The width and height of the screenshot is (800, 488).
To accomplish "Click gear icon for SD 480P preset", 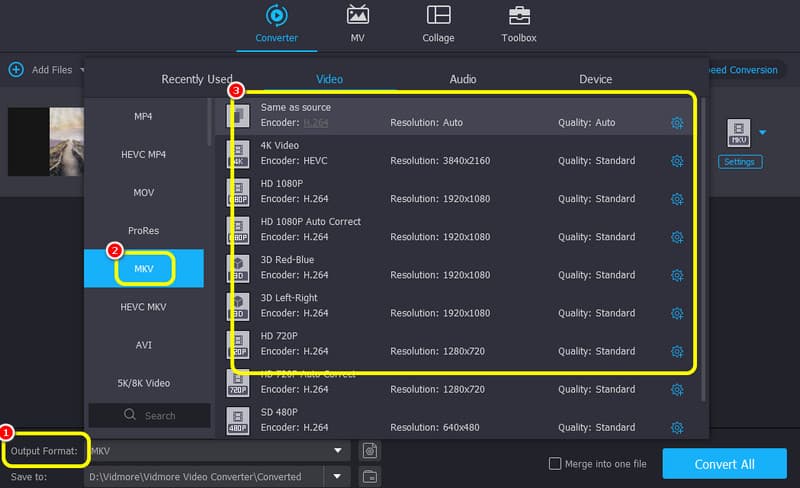I will (x=677, y=427).
